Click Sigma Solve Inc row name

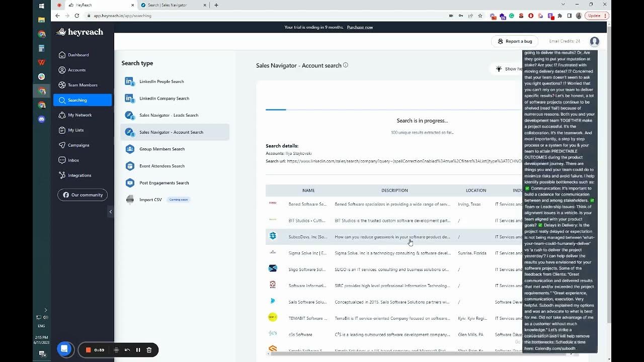pos(307,253)
